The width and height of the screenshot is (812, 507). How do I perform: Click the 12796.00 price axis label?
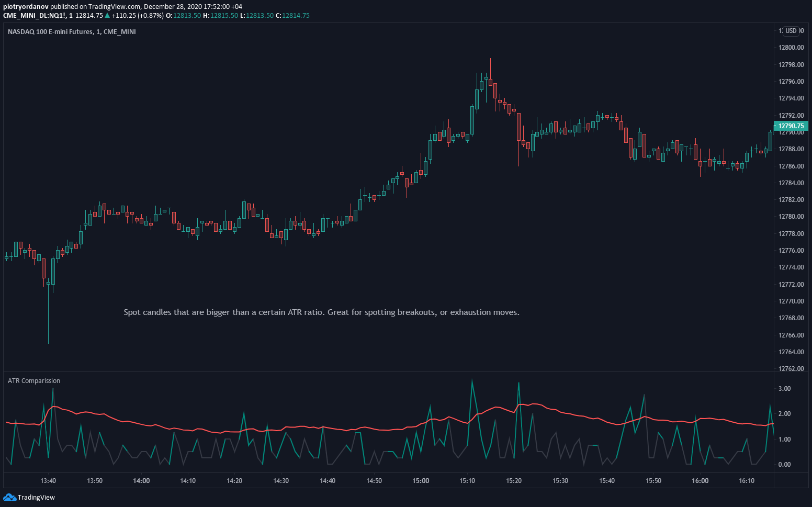pos(791,82)
